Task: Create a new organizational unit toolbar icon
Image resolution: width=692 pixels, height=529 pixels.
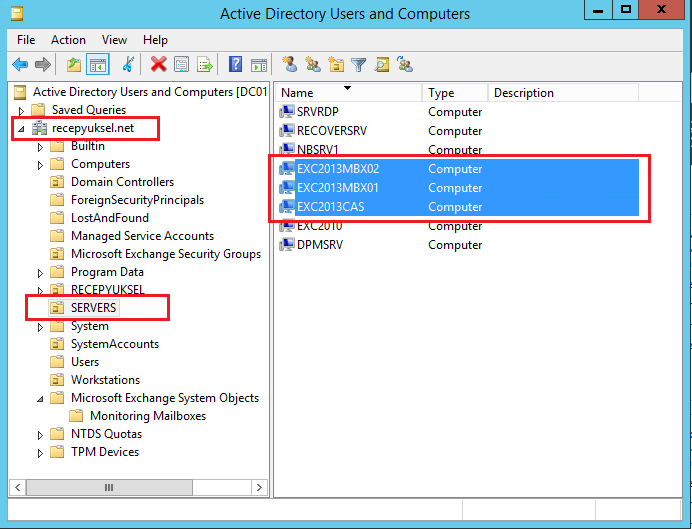Action: (336, 64)
